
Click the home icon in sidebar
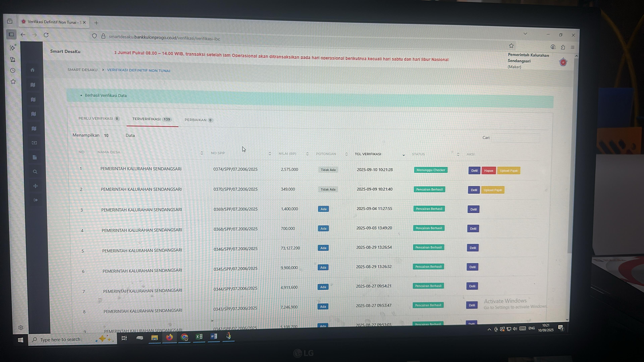pyautogui.click(x=33, y=70)
